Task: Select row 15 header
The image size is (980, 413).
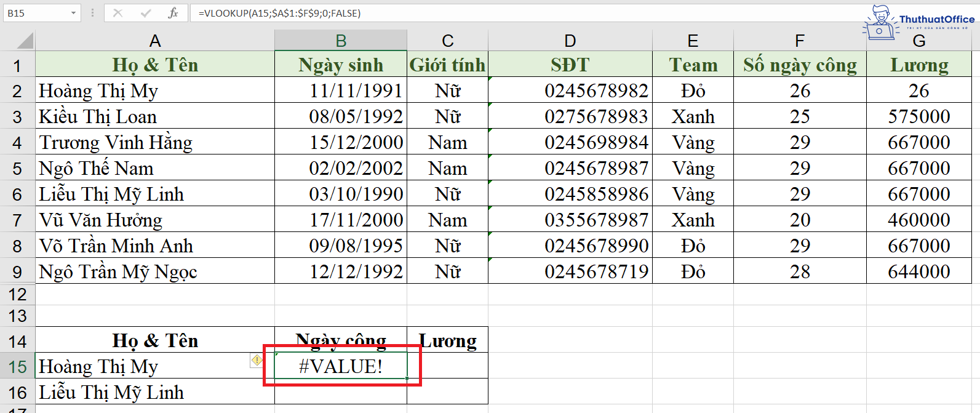Action: click(17, 367)
